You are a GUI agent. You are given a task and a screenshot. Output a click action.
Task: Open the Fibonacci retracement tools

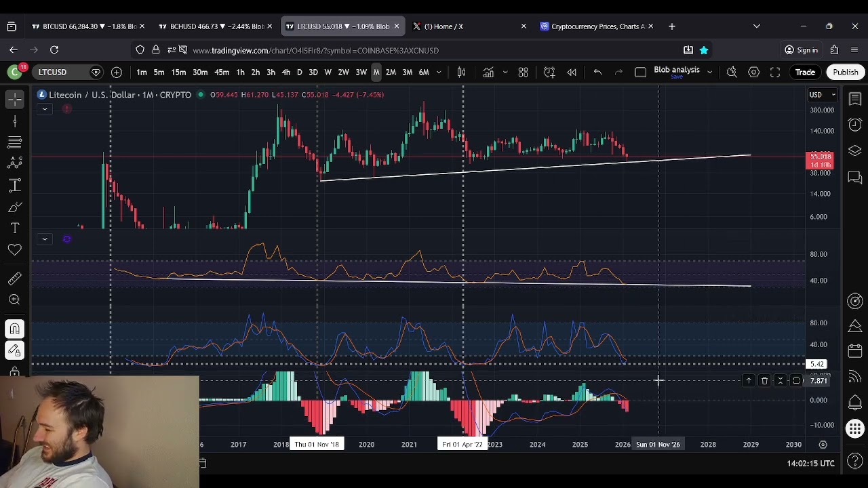(x=14, y=142)
